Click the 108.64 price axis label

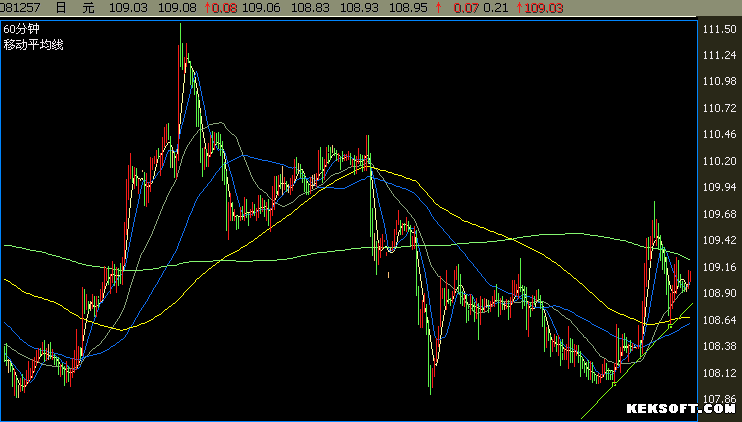tap(719, 320)
